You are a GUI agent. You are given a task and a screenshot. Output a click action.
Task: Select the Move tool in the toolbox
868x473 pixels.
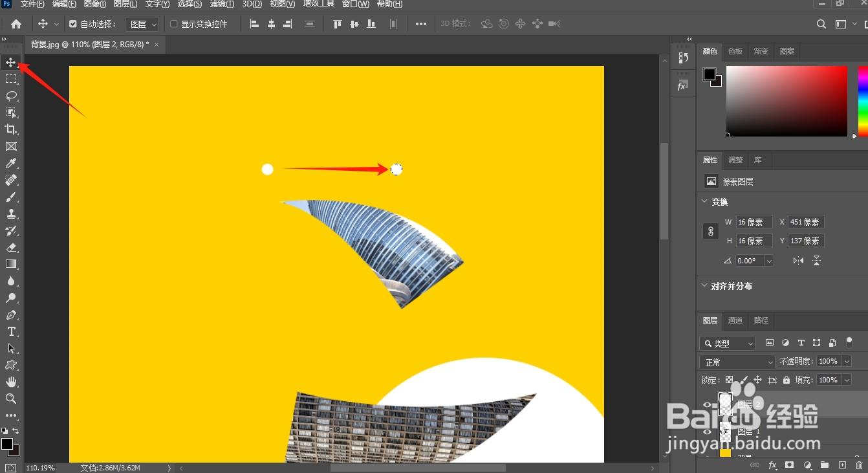point(11,62)
